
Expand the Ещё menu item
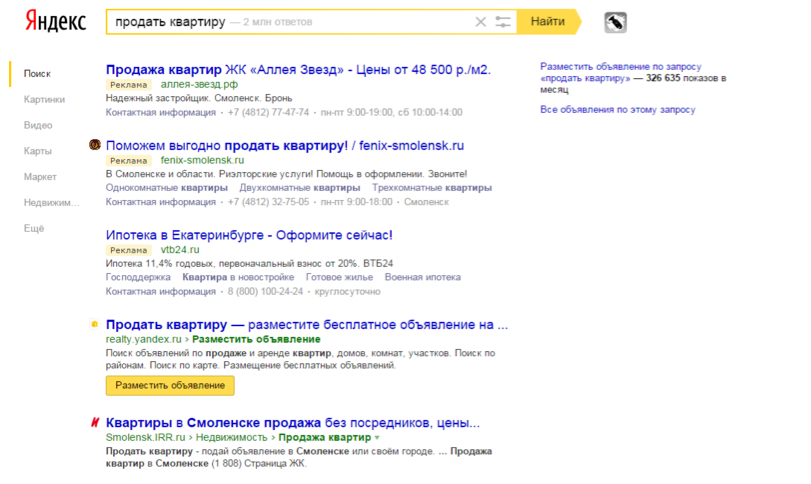pos(34,229)
